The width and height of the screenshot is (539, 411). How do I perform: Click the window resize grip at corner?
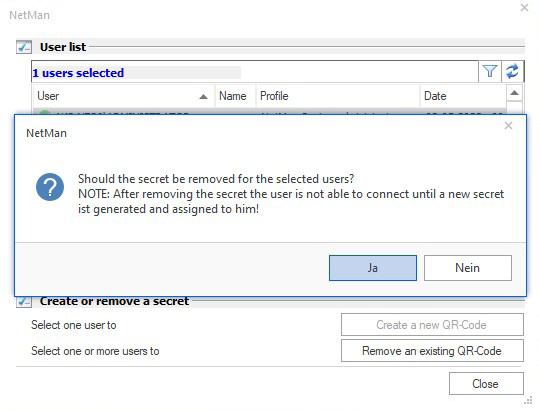tap(528, 401)
